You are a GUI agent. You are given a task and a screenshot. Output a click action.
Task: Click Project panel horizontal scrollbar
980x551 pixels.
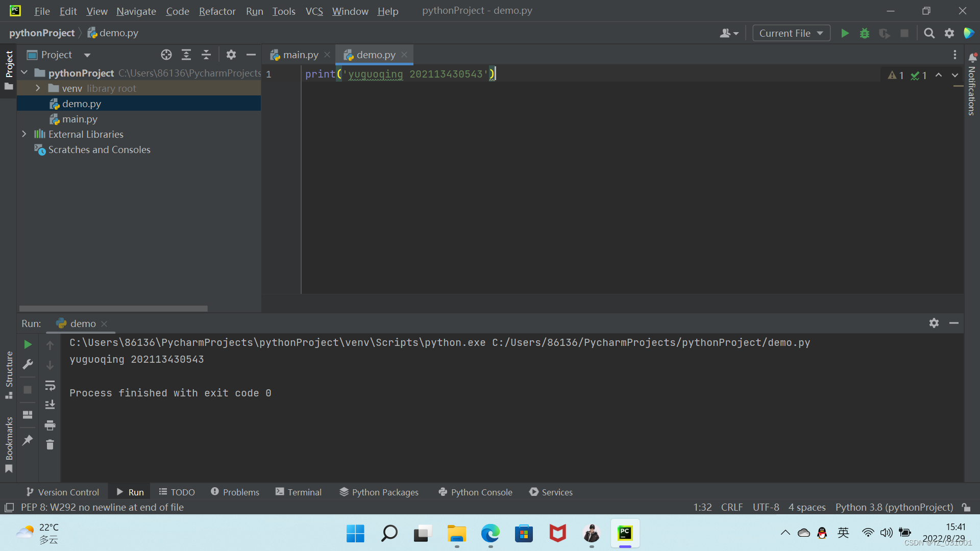coord(113,308)
